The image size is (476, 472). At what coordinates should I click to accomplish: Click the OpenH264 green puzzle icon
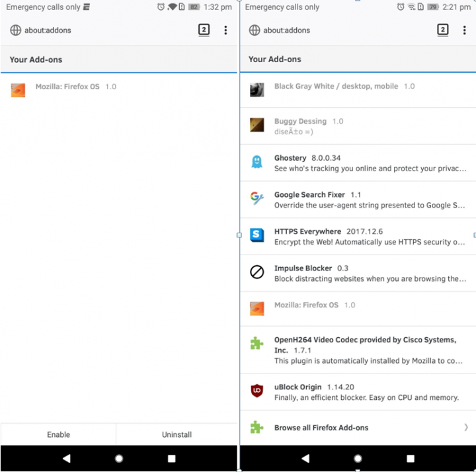coord(257,344)
